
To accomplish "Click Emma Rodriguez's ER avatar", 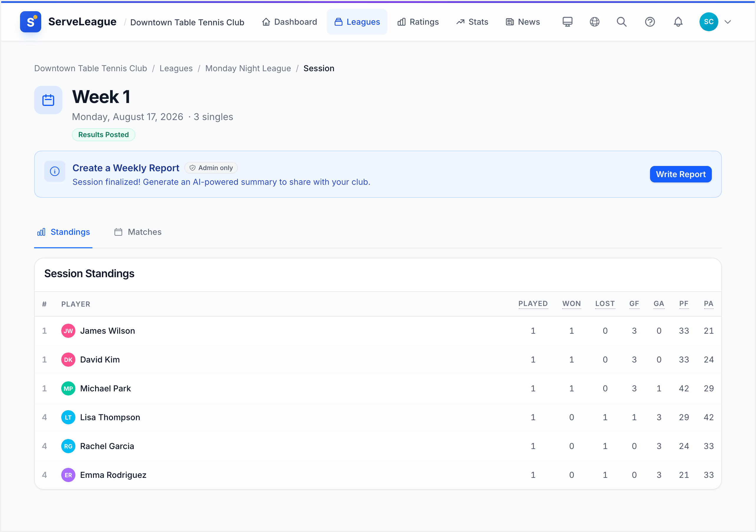I will pyautogui.click(x=68, y=475).
